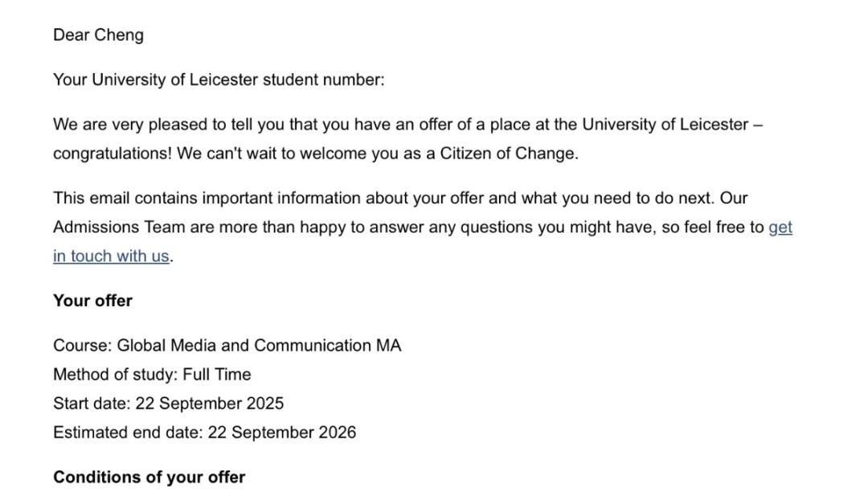Open the "get in touch with us" link
The image size is (868, 501).
[x=111, y=257]
